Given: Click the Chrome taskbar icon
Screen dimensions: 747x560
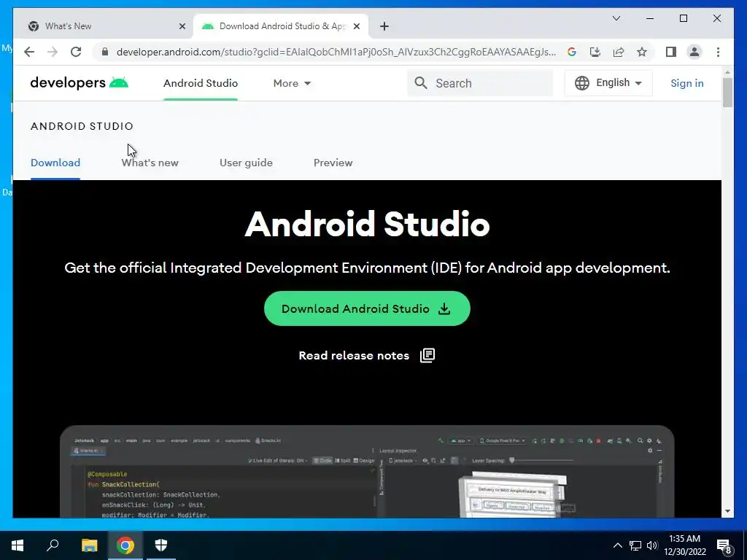Looking at the screenshot, I should click(x=125, y=545).
